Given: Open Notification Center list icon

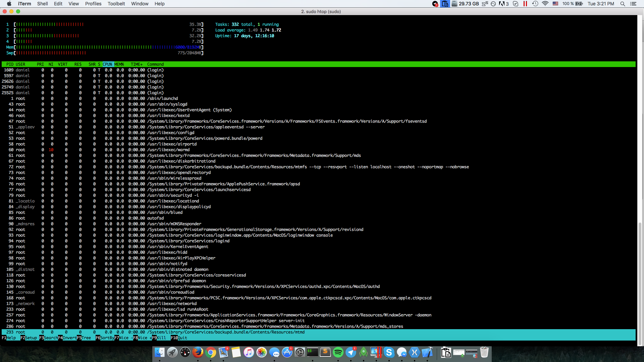Looking at the screenshot, I should coord(633,4).
